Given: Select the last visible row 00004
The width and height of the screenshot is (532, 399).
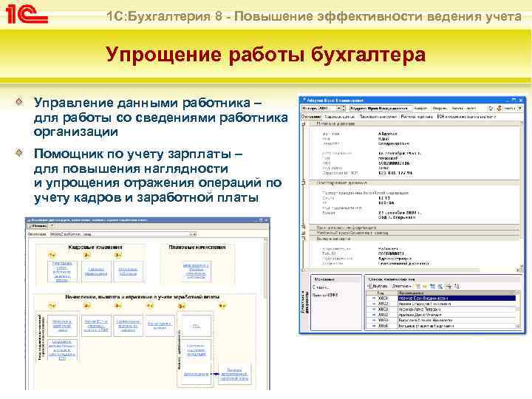Looking at the screenshot, I should pyautogui.click(x=442, y=326).
